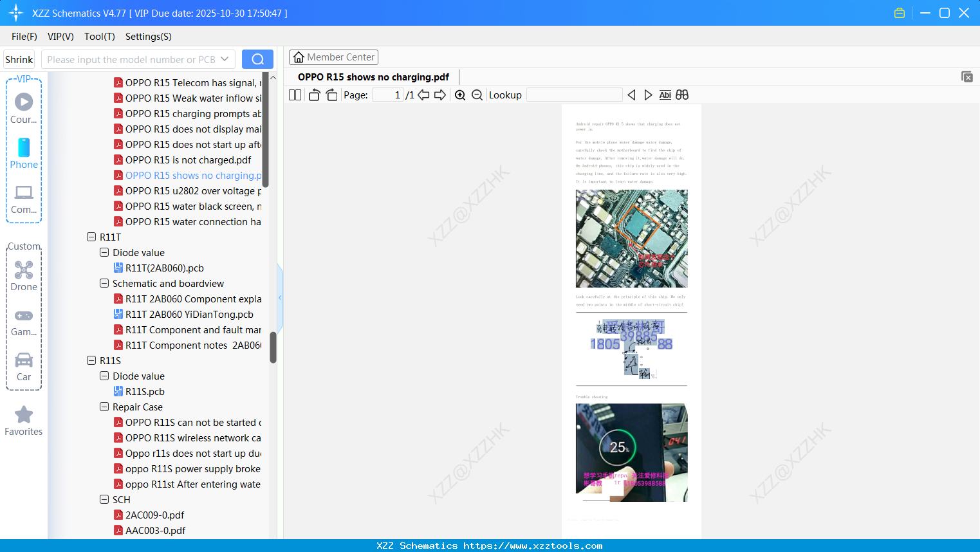Open the Tool(T) menu
The image size is (980, 552).
tap(100, 37)
